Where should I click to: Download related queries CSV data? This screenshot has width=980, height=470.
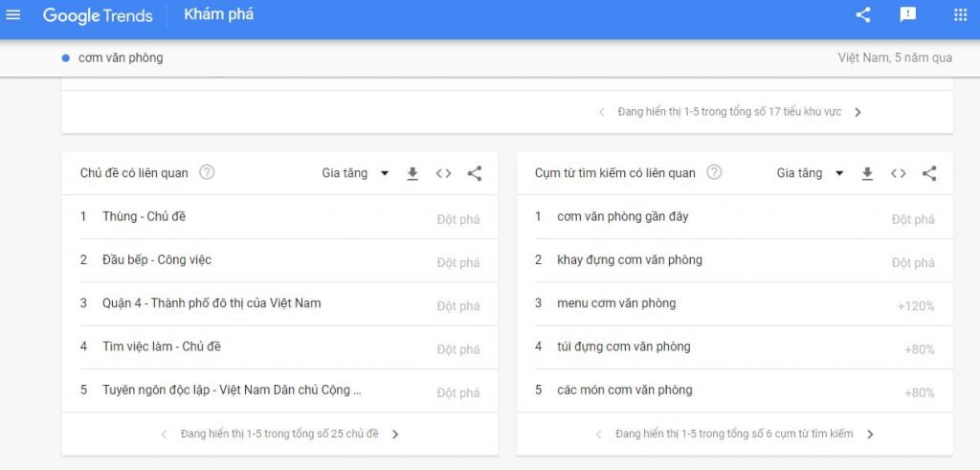[867, 173]
